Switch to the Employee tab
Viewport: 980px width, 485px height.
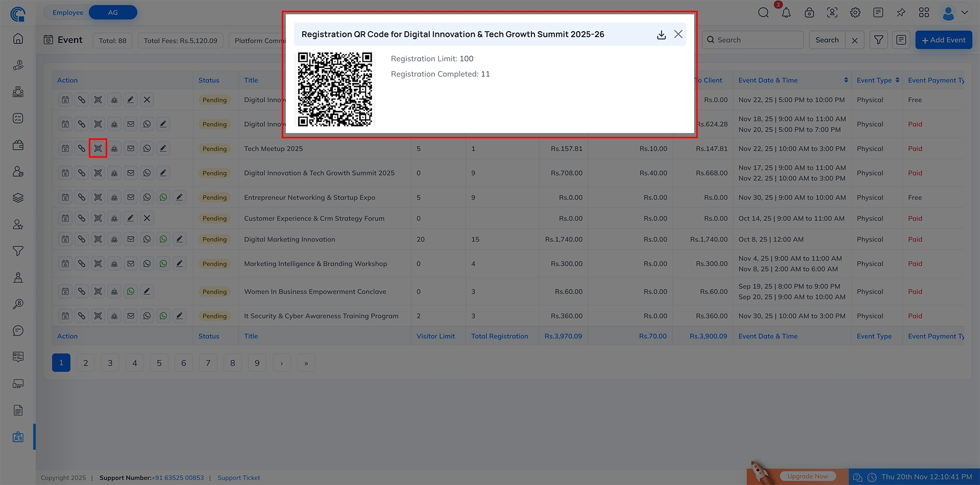(x=67, y=12)
